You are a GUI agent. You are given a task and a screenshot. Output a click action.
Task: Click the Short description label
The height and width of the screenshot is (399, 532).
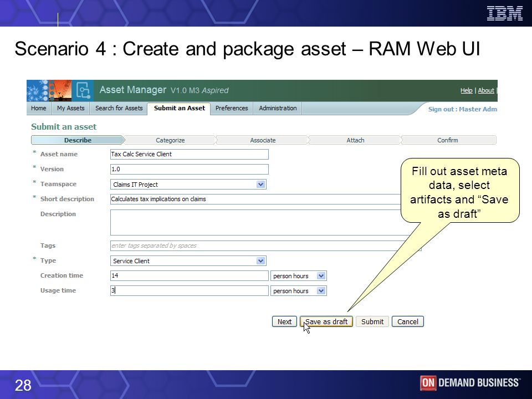coord(67,199)
